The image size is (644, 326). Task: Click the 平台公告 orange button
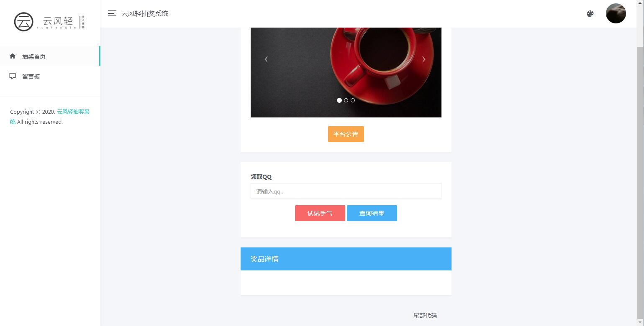tap(346, 134)
